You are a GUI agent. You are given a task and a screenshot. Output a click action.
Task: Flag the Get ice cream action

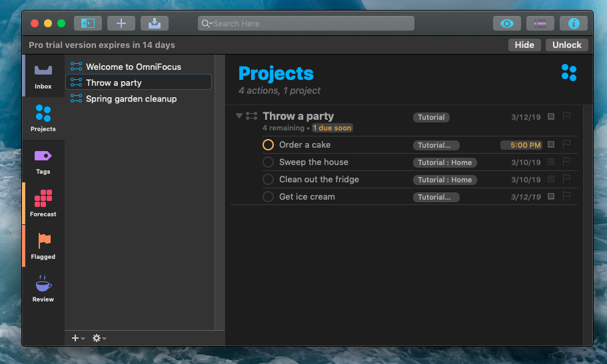pos(566,196)
